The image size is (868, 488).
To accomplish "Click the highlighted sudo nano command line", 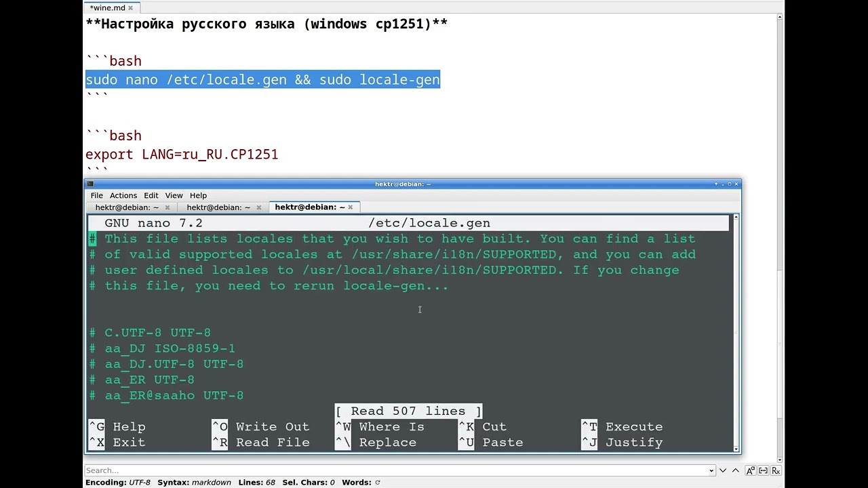I will [x=262, y=80].
